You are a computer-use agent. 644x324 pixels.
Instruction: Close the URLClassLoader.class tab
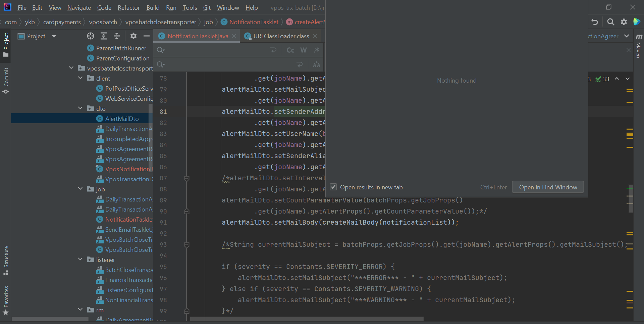tap(315, 36)
